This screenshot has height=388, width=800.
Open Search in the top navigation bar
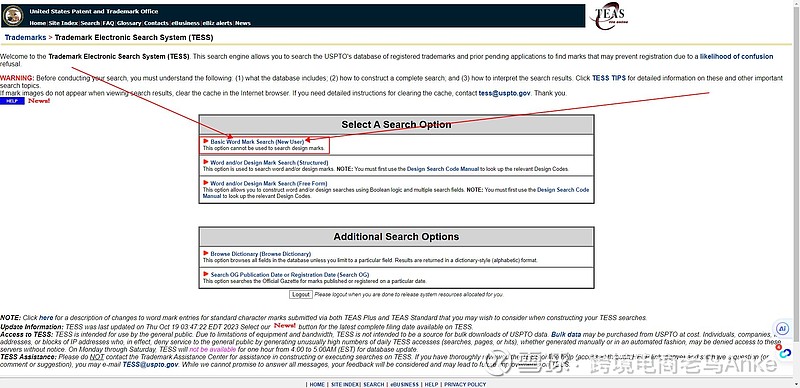coord(90,23)
